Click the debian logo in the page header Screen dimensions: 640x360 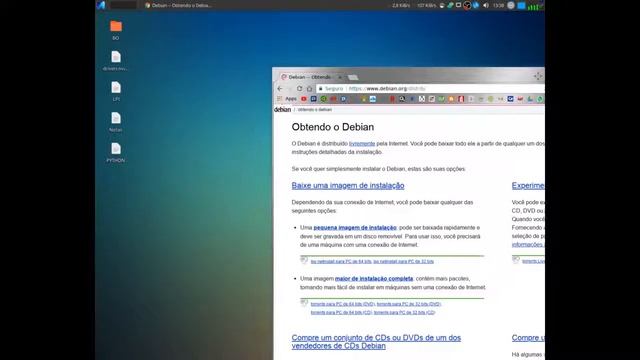click(x=282, y=109)
